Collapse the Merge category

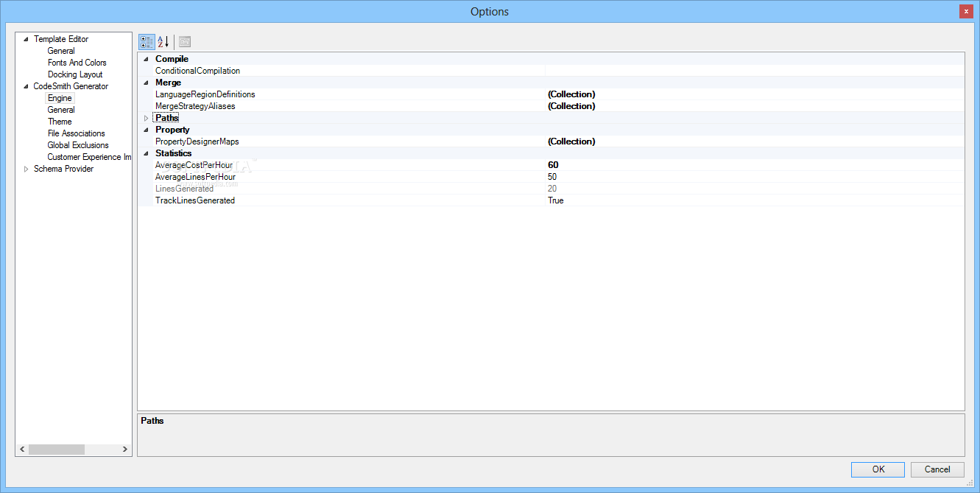146,83
